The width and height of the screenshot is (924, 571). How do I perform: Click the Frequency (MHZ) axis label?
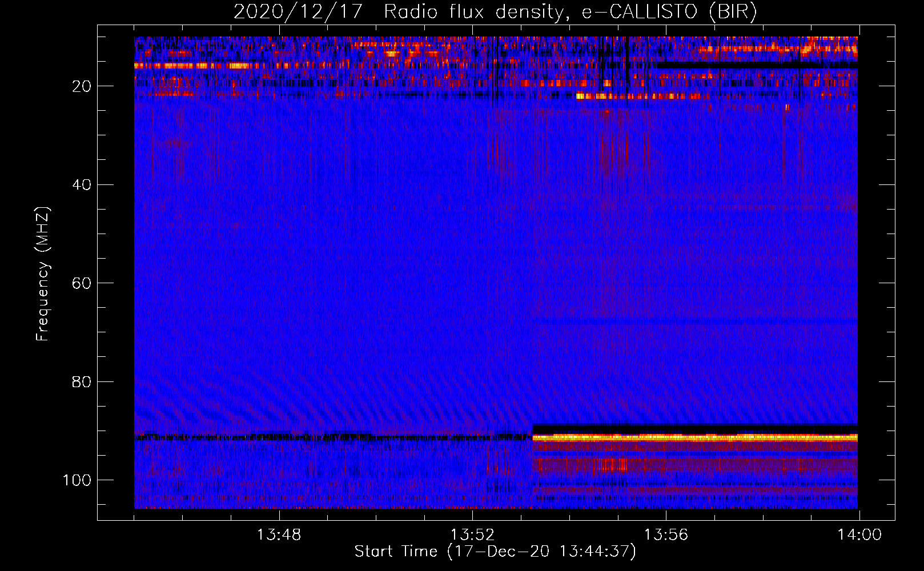[43, 274]
